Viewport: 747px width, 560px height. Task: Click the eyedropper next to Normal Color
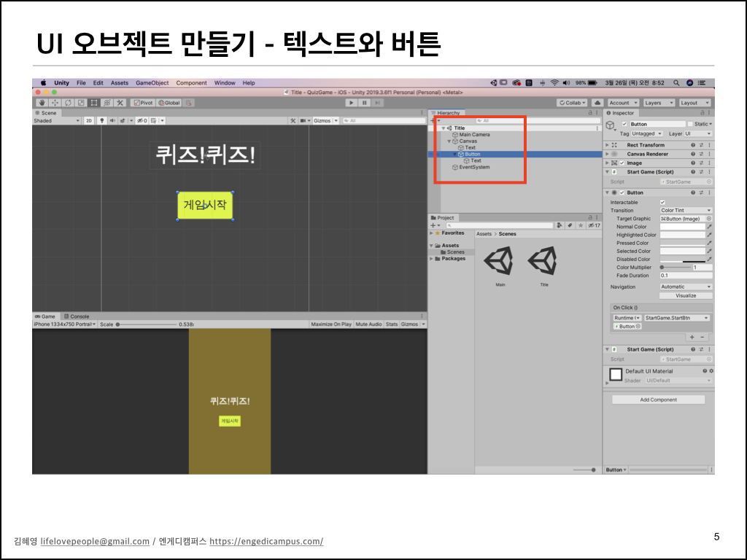click(709, 227)
